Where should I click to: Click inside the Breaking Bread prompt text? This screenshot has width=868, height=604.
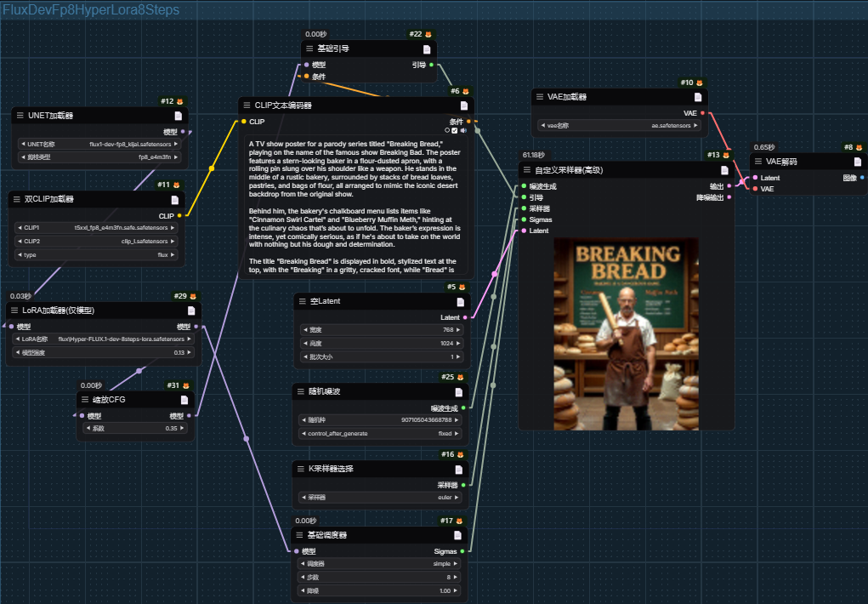click(355, 206)
